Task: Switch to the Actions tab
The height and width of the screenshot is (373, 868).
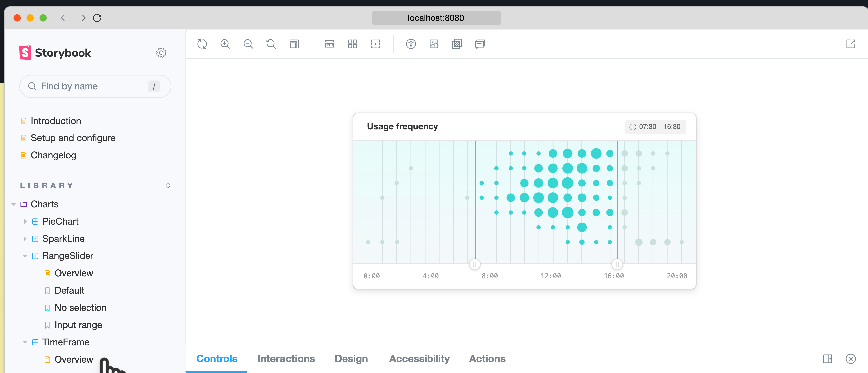Action: (x=487, y=359)
